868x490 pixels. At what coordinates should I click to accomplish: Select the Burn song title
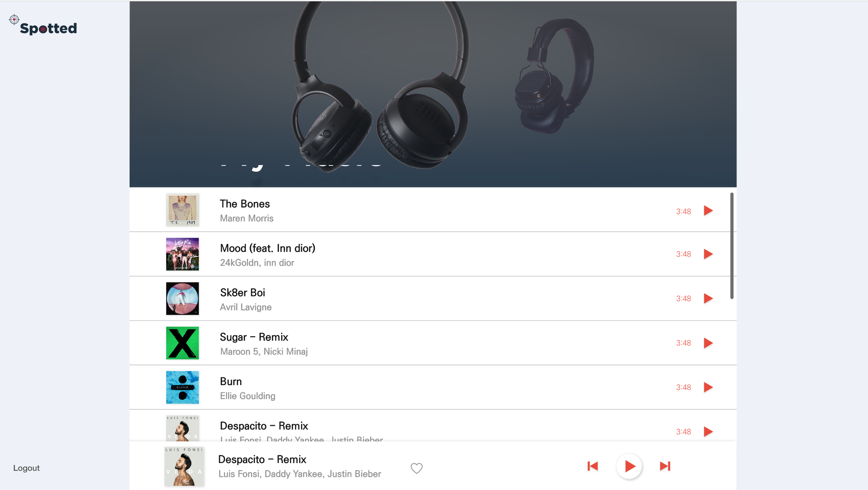(x=231, y=381)
